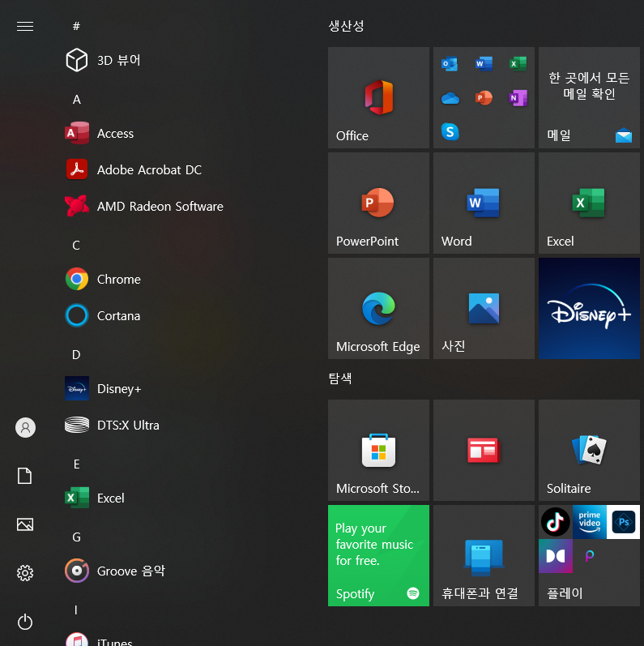Open the Microsoft Edge tile
The width and height of the screenshot is (644, 646).
point(378,309)
